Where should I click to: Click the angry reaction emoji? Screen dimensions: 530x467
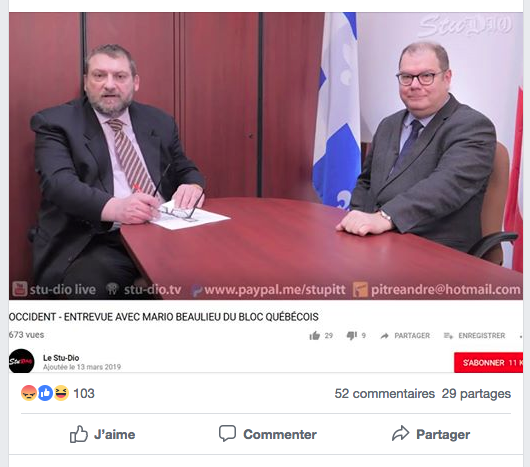pyautogui.click(x=29, y=393)
